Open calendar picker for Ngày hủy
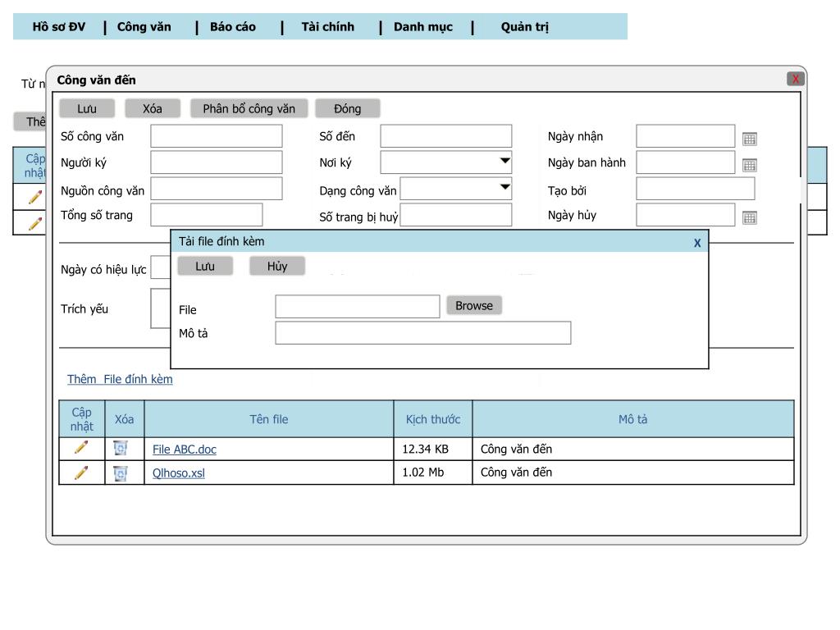This screenshot has height=630, width=840. (750, 217)
